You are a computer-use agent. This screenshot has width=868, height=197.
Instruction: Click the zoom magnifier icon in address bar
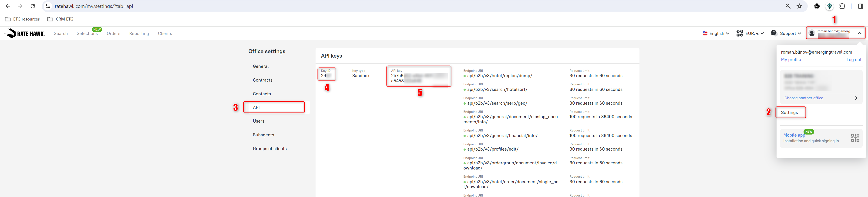coord(788,6)
